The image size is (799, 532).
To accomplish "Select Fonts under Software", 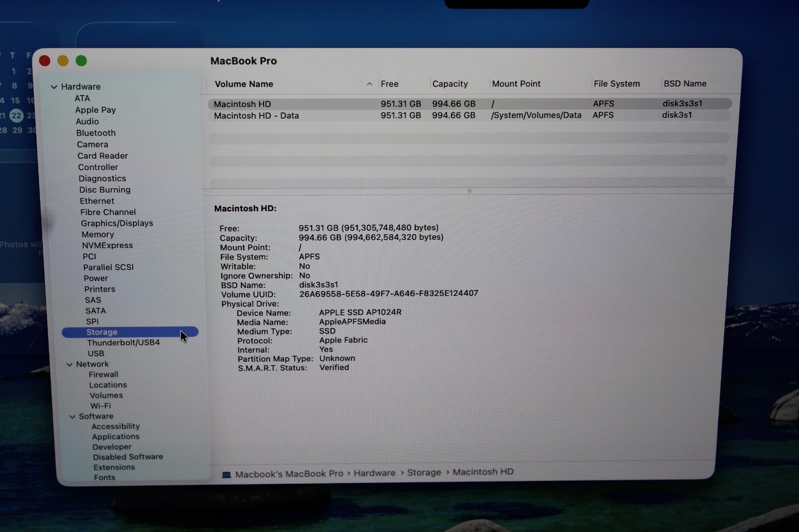I will click(104, 477).
